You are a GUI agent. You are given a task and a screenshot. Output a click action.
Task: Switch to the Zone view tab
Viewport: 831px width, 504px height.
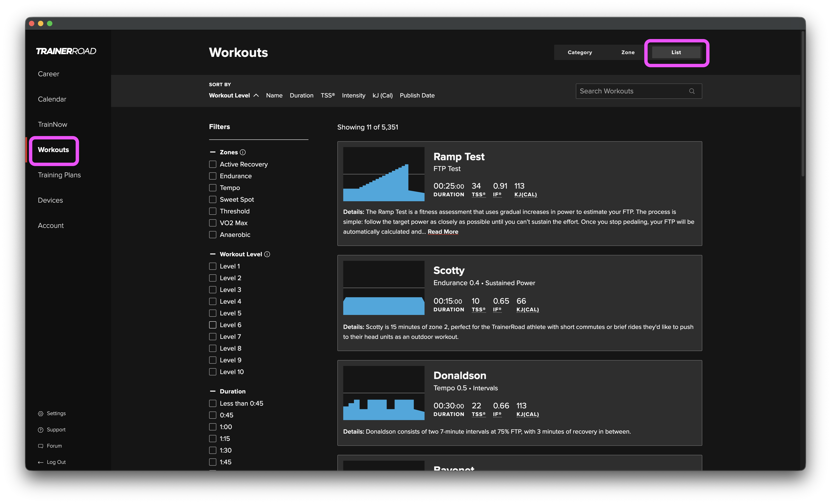(628, 52)
